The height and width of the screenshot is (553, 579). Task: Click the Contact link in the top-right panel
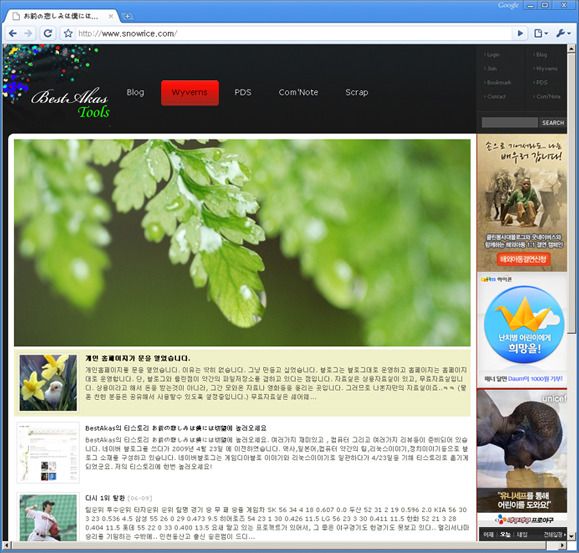(x=496, y=97)
